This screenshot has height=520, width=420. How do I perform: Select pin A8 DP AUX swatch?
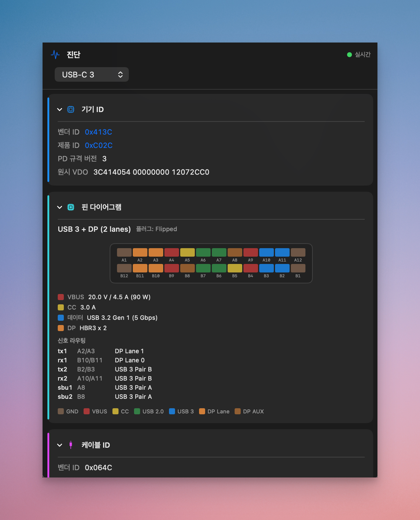pos(235,252)
